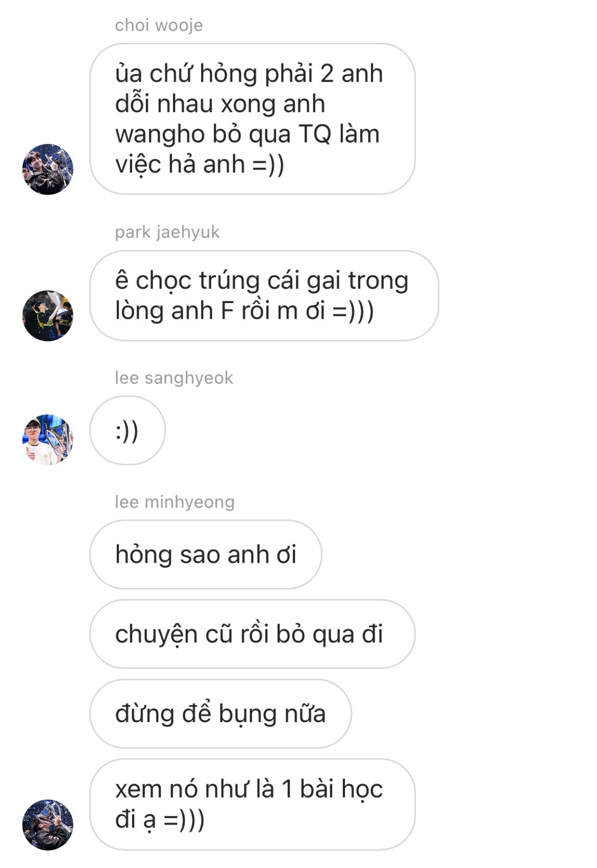Click the park jaehyuk sender label
This screenshot has height=868, width=597.
pos(167,232)
